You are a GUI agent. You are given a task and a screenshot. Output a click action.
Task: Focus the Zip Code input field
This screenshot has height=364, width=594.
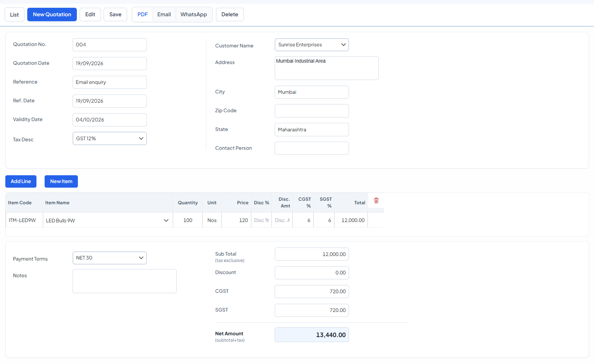click(312, 111)
